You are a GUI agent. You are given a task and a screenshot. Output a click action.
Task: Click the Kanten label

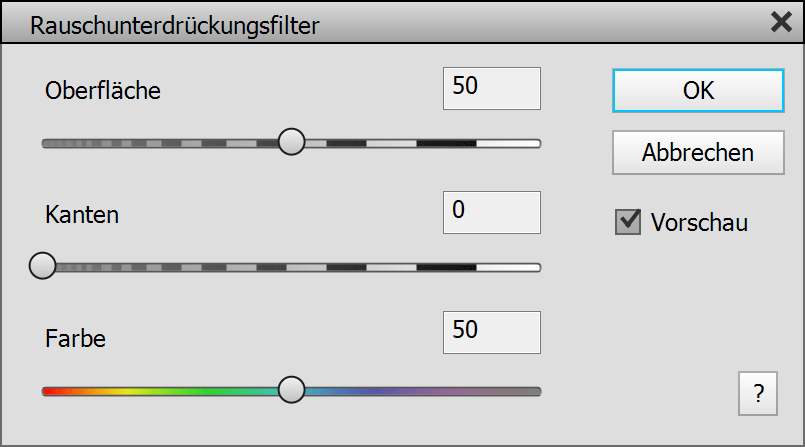point(82,214)
